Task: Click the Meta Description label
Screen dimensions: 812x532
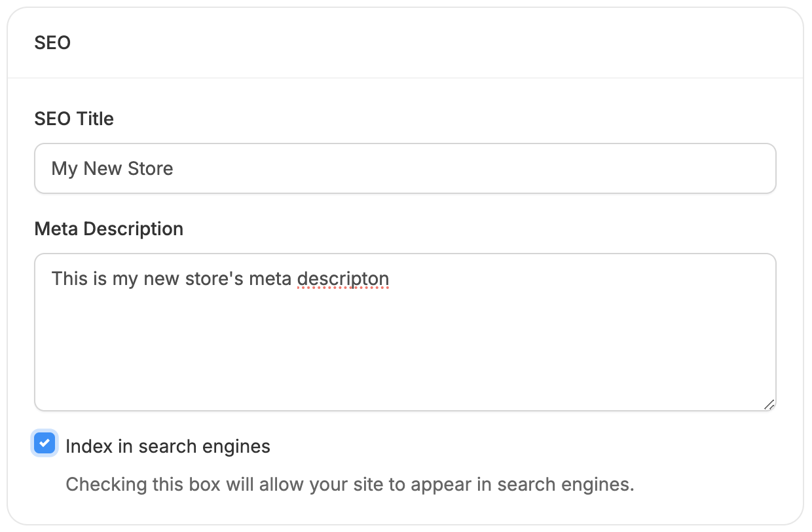Action: 109,229
